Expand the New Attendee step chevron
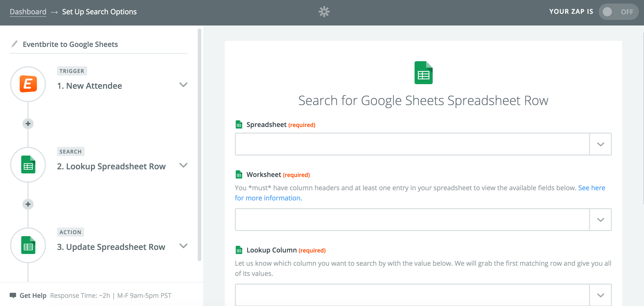The height and width of the screenshot is (306, 644). pyautogui.click(x=183, y=85)
